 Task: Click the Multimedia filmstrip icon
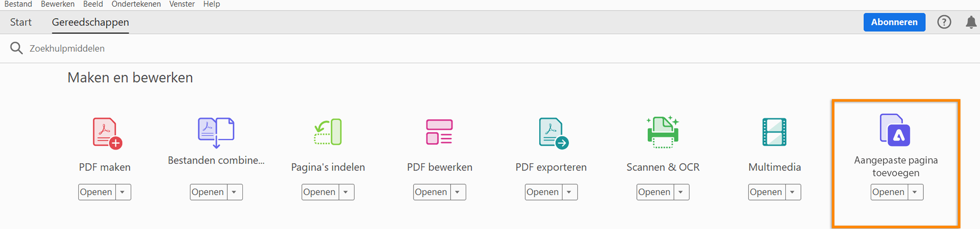tap(774, 132)
